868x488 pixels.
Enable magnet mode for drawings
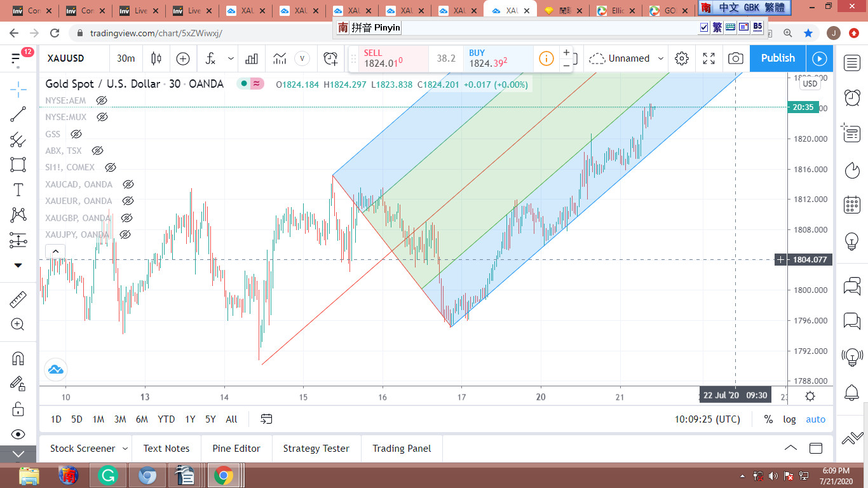(x=18, y=358)
